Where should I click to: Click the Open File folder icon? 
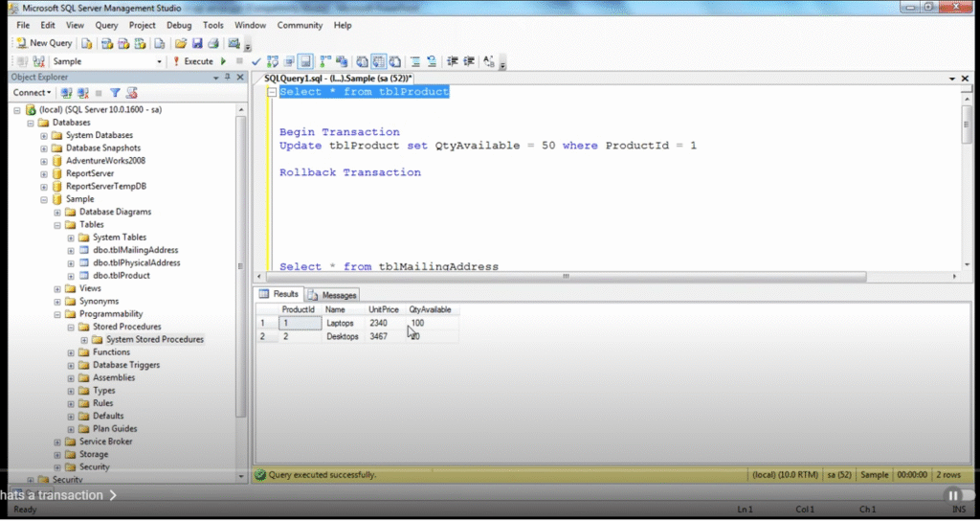coord(181,43)
